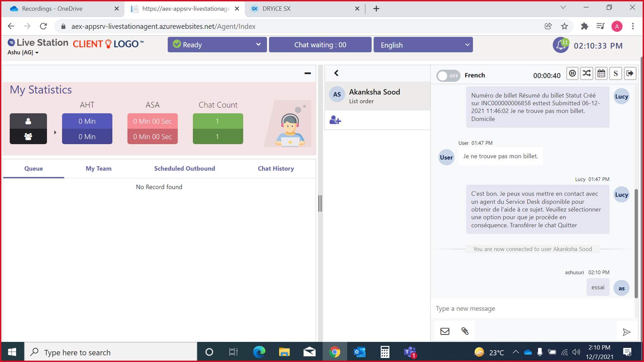Transfer the chat using the shuffle icon
Screen dimensions: 644x362
tap(587, 73)
